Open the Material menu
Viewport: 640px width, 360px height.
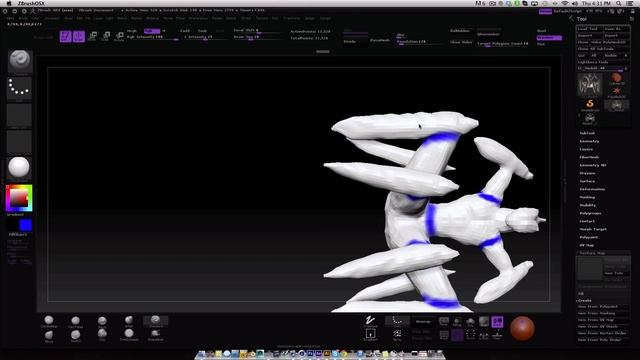pos(152,18)
